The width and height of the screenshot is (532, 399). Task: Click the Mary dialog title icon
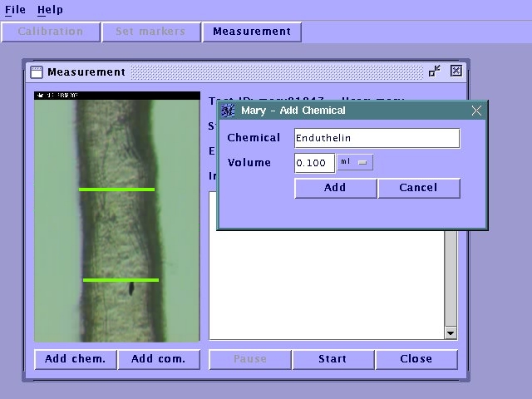[228, 111]
